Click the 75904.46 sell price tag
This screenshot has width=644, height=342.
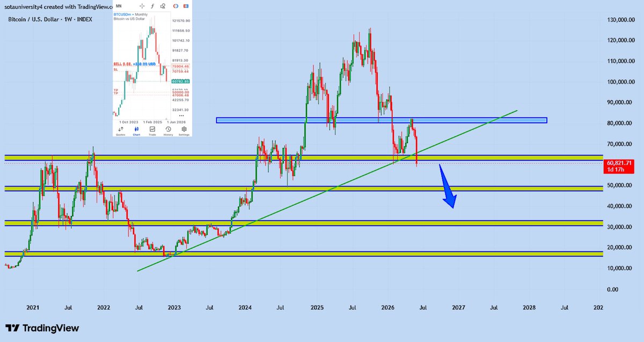(x=180, y=66)
